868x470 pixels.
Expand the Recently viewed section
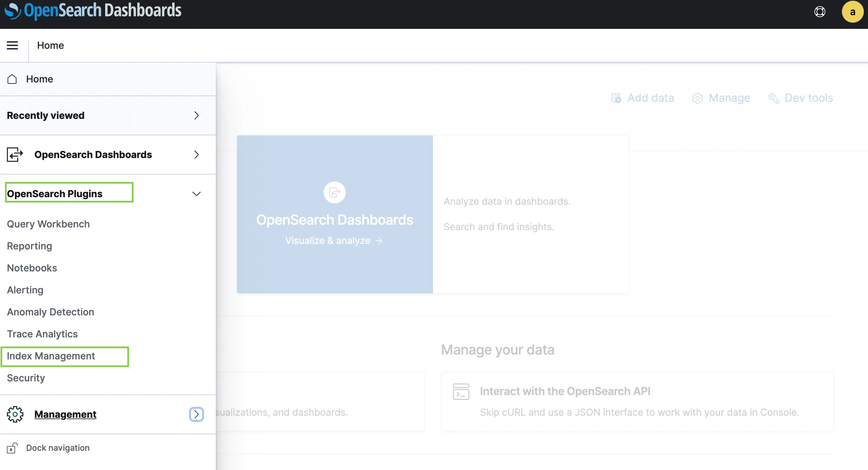[x=197, y=115]
